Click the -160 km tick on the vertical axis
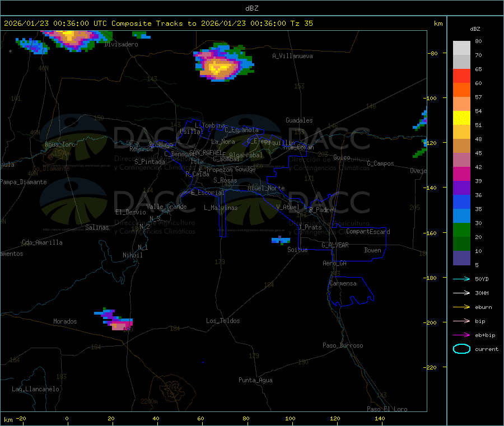 click(x=431, y=233)
